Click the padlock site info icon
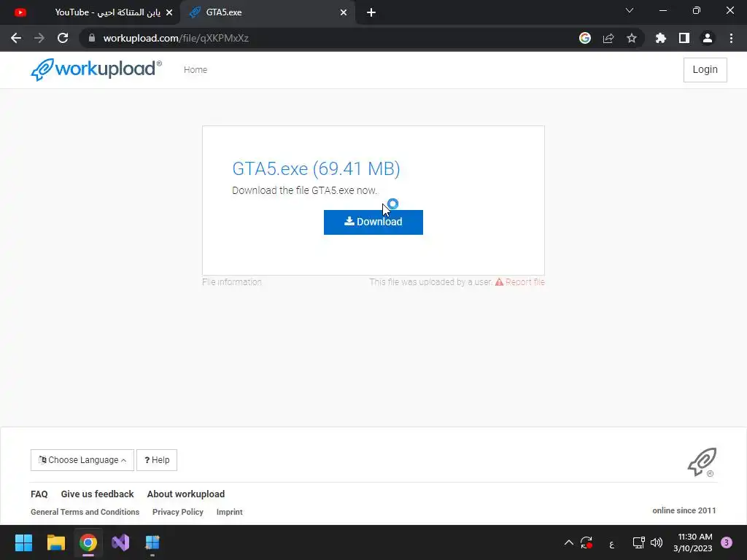The image size is (747, 560). (92, 38)
